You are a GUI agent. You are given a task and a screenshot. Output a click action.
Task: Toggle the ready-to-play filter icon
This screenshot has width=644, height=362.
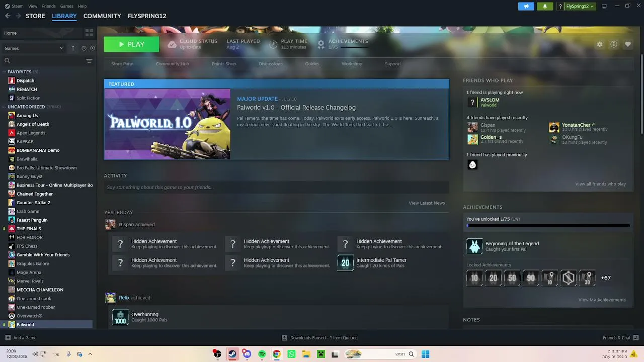(x=93, y=48)
